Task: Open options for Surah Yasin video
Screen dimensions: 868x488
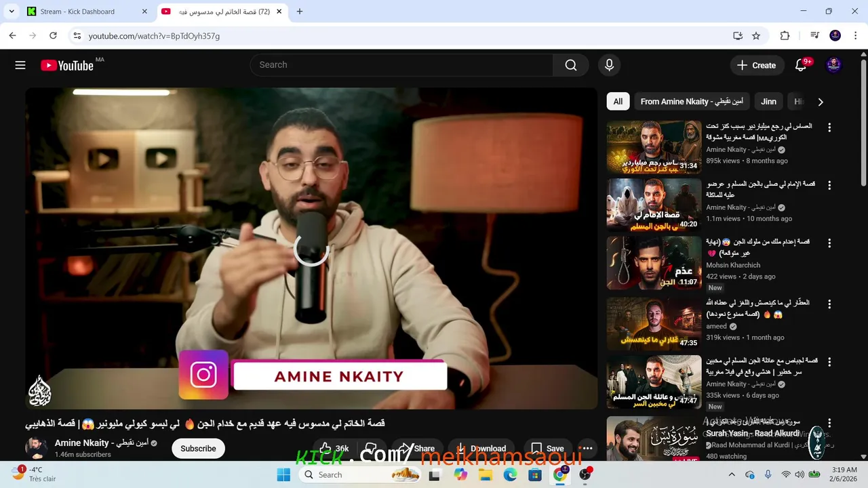Action: [829, 423]
